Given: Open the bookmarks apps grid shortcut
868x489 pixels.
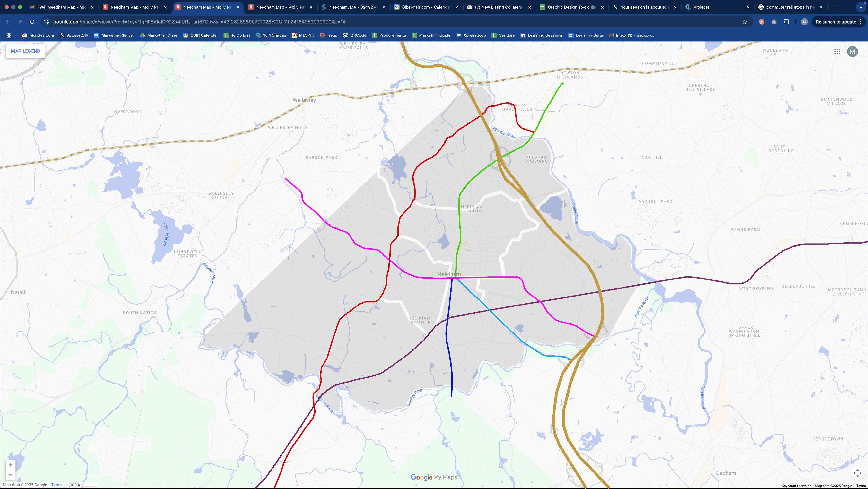Looking at the screenshot, I should coord(9,35).
